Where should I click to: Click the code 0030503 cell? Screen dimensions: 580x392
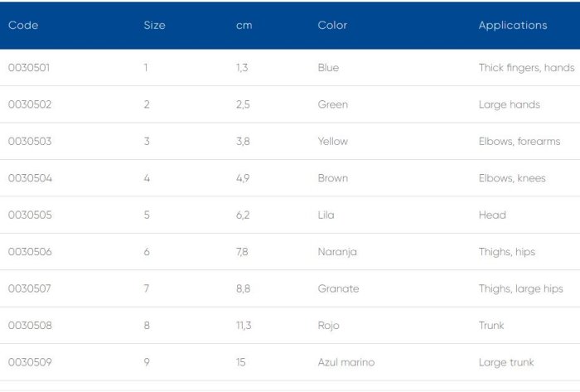tap(30, 142)
